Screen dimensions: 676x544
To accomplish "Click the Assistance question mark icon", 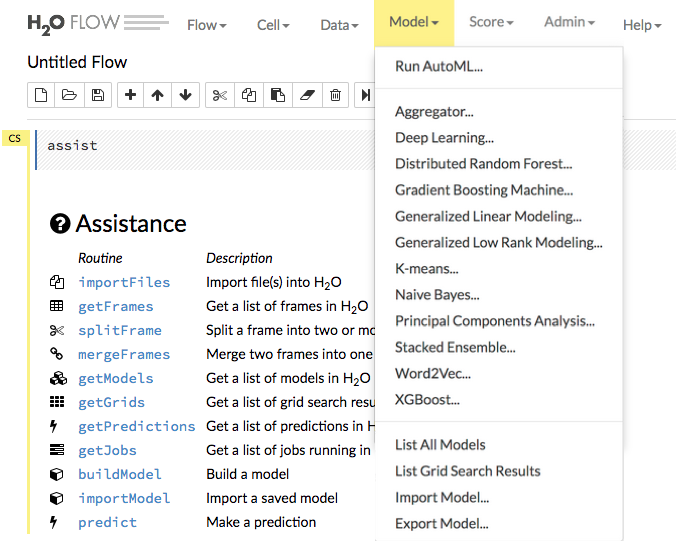I will pos(60,224).
